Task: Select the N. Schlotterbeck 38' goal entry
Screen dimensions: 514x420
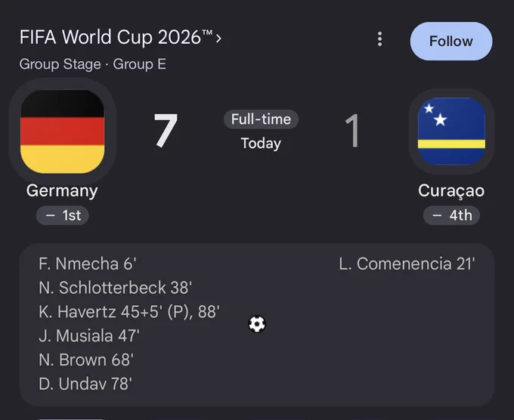Action: 115,288
